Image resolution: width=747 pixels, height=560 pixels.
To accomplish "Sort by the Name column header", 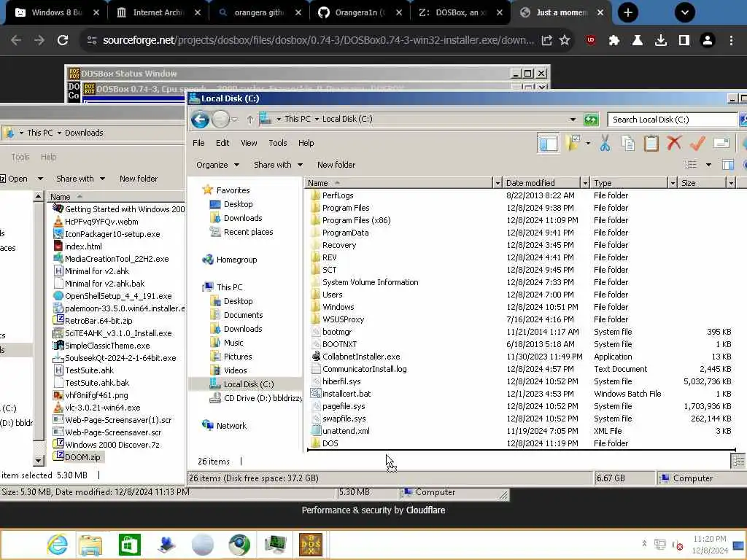I will pyautogui.click(x=399, y=183).
